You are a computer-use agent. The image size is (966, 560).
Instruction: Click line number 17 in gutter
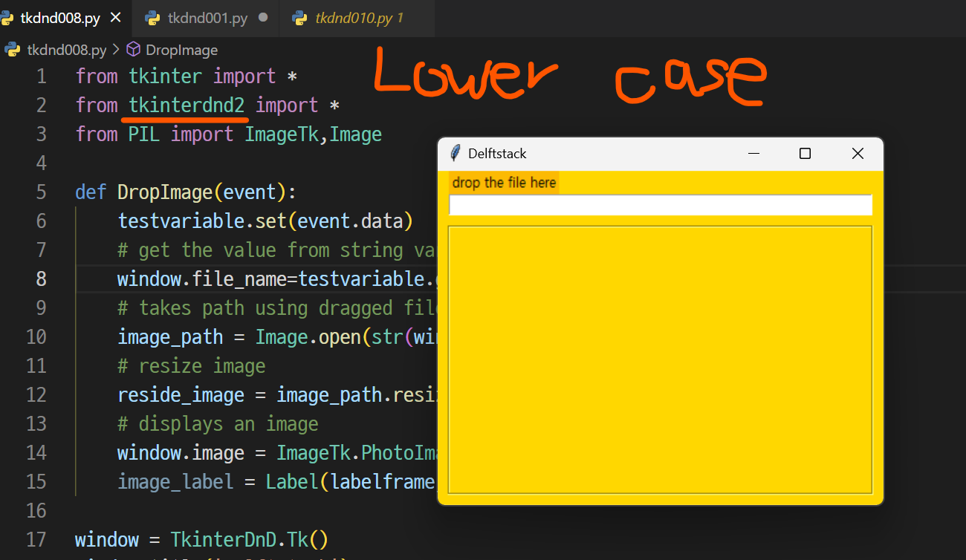coord(36,540)
